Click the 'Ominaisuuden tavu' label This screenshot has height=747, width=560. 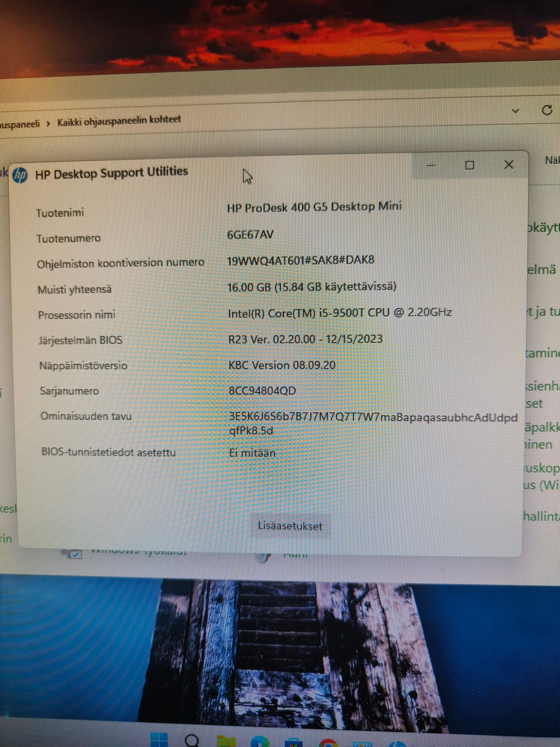pos(86,416)
